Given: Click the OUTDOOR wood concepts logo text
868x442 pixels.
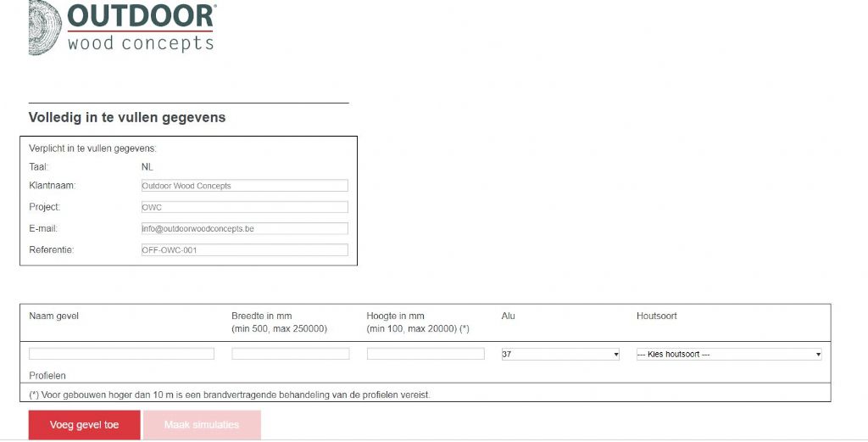Looking at the screenshot, I should click(x=141, y=28).
